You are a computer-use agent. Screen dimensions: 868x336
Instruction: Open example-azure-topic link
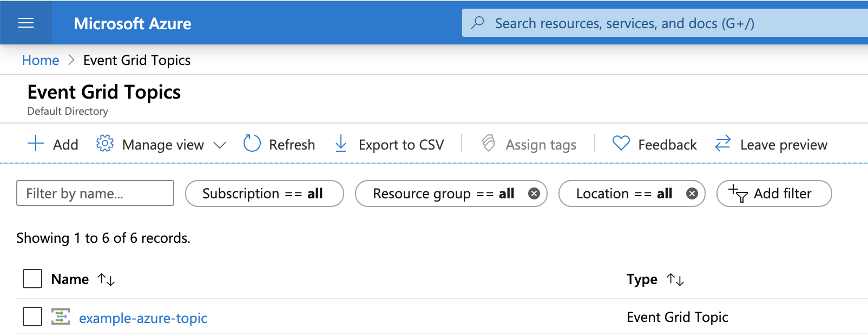click(143, 318)
